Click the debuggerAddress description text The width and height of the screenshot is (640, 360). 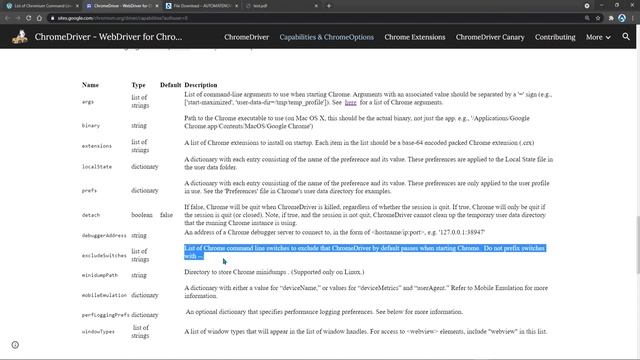334,232
